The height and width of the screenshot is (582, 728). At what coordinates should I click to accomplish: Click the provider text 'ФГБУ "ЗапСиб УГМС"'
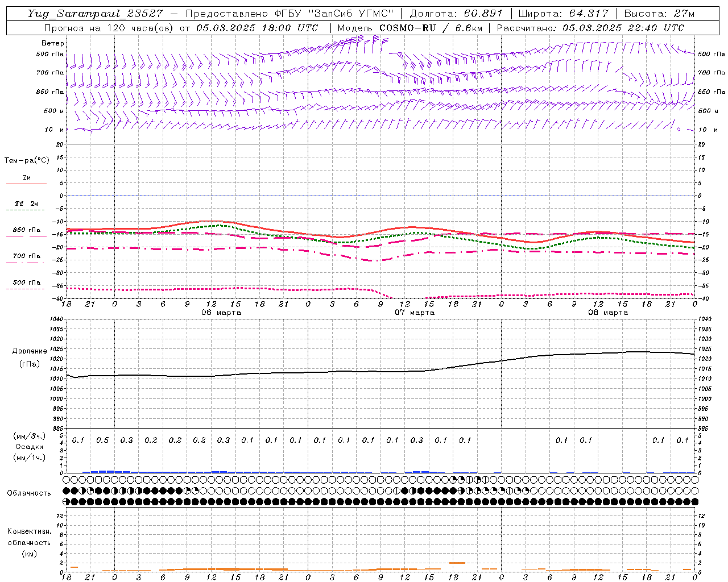point(334,14)
